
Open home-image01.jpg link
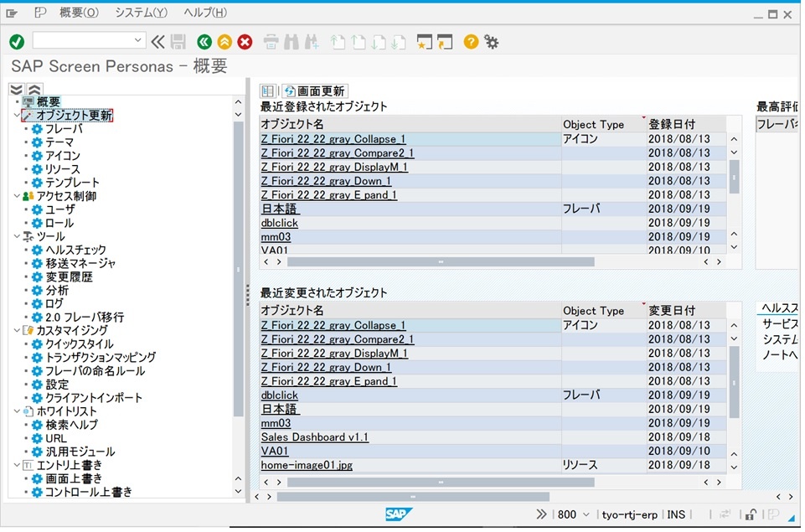[x=307, y=465]
